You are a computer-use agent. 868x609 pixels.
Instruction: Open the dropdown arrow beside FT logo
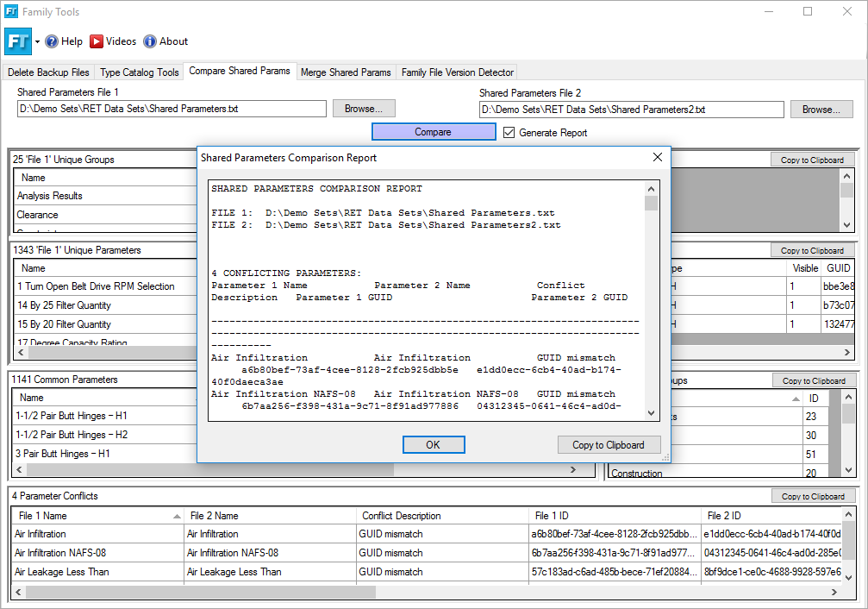(x=37, y=42)
